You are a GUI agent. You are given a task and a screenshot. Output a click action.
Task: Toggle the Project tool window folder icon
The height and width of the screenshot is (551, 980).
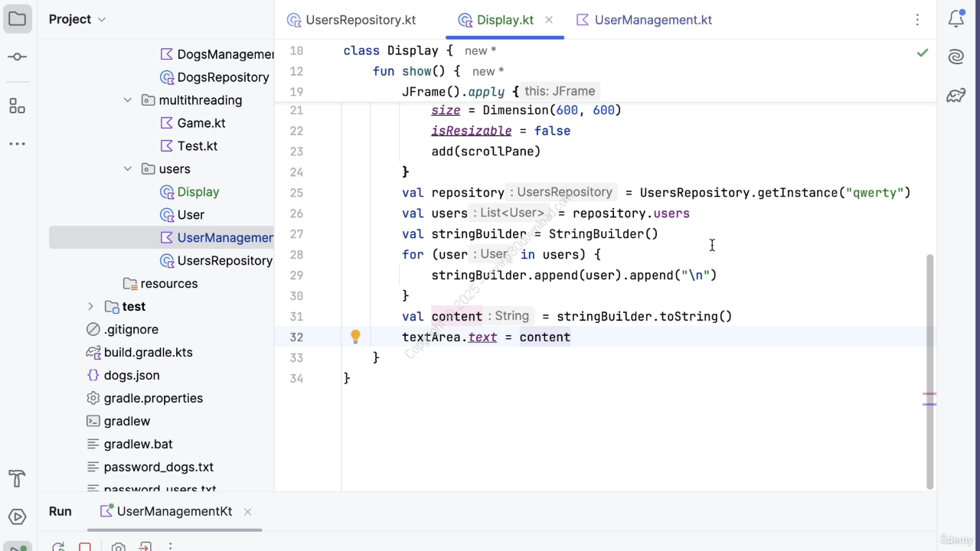click(x=17, y=19)
